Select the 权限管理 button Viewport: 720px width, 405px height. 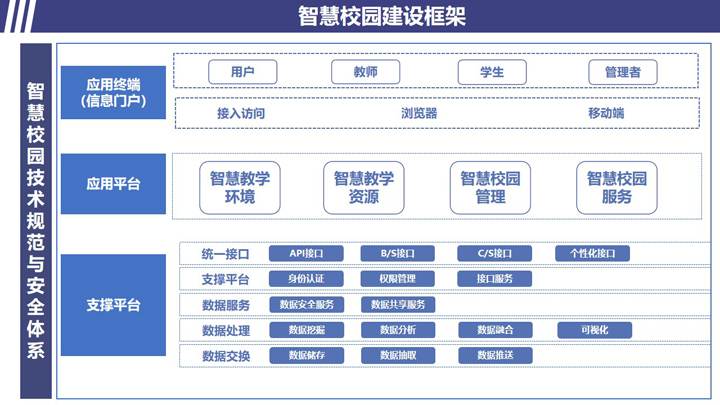(x=397, y=279)
